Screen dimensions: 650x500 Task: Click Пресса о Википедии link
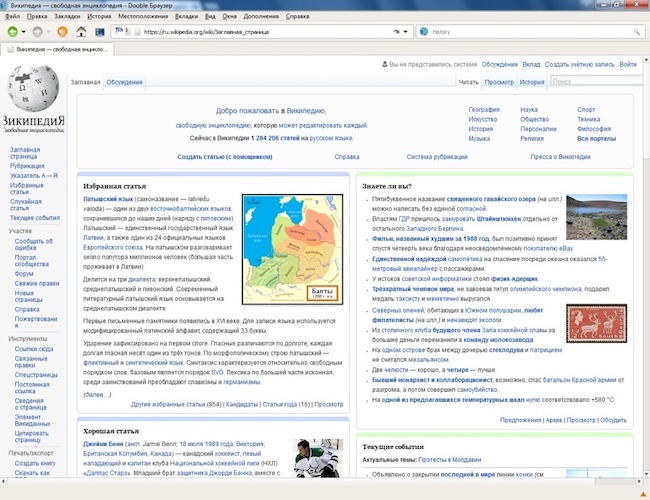point(560,157)
